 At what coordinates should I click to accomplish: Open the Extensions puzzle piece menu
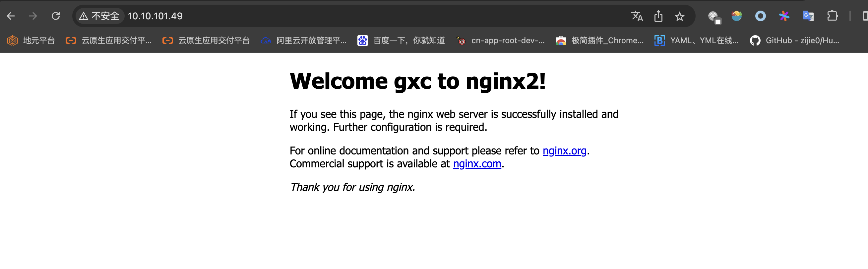click(x=832, y=16)
